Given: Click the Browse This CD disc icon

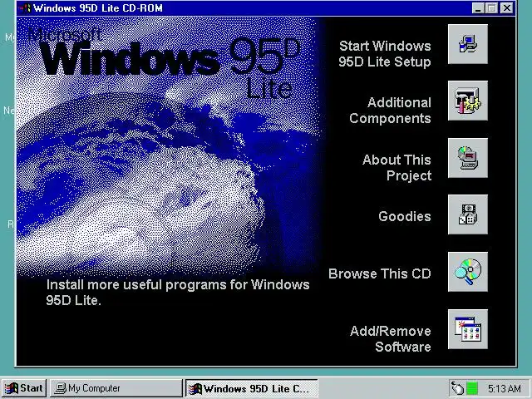Looking at the screenshot, I should (468, 272).
